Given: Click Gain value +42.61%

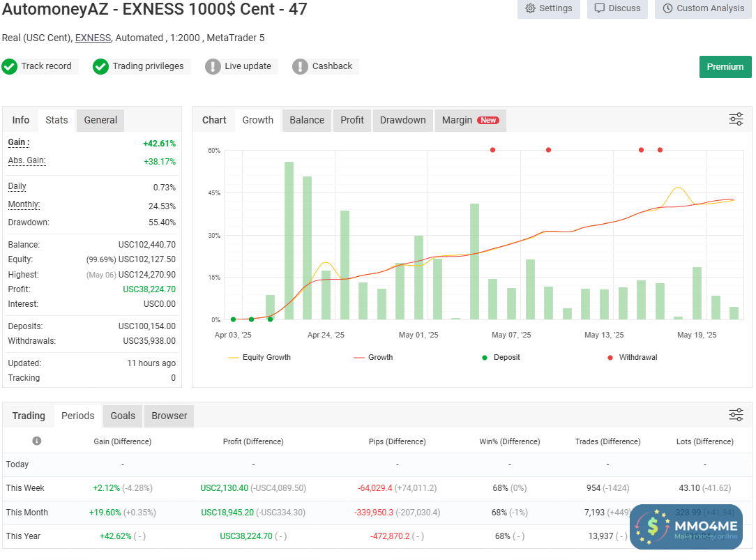Looking at the screenshot, I should pos(159,143).
